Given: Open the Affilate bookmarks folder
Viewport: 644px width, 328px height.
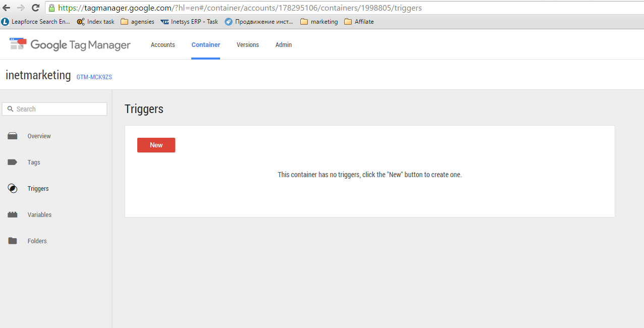Looking at the screenshot, I should (x=359, y=22).
